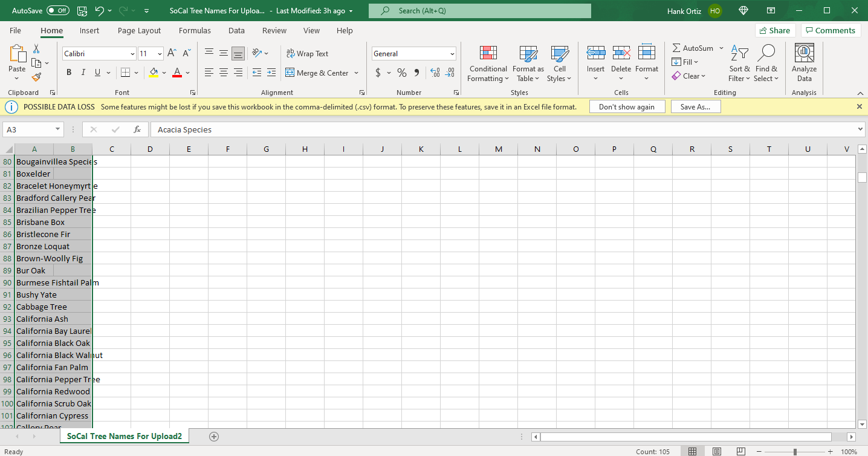Toggle Underline formatting

coord(97,73)
